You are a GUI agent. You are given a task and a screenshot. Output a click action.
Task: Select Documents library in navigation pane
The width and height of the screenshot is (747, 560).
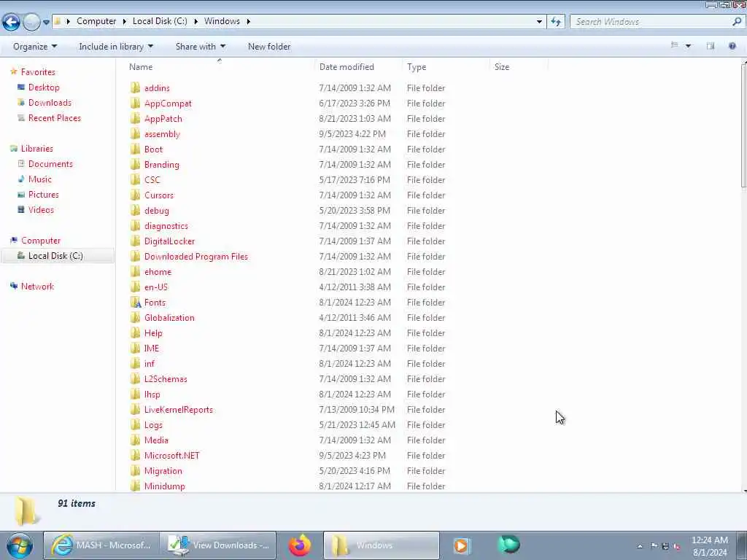tap(50, 164)
